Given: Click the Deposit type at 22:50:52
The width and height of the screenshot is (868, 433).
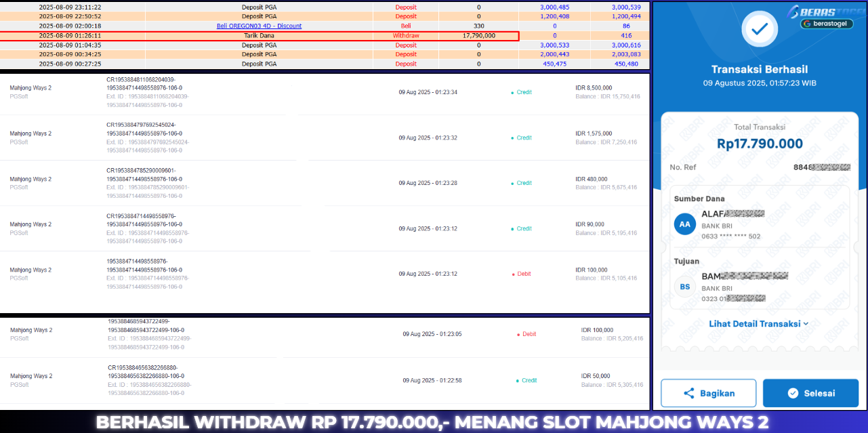Looking at the screenshot, I should (x=406, y=16).
